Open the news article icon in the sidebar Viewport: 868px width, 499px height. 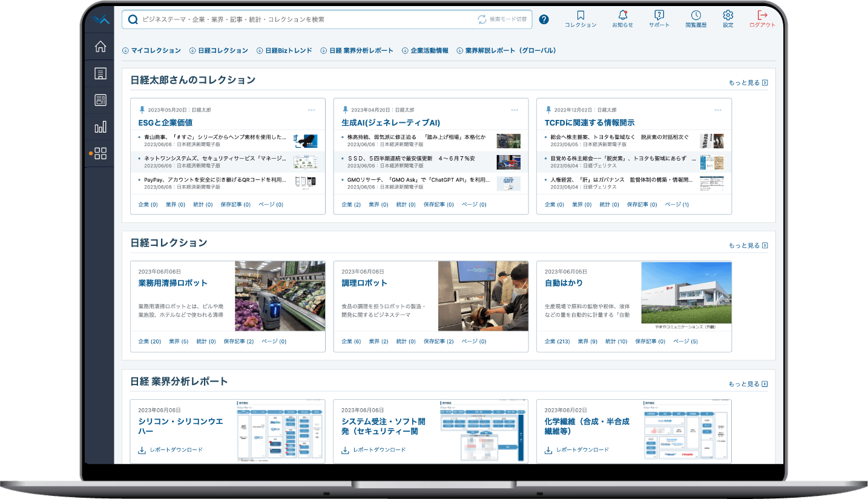(x=100, y=100)
